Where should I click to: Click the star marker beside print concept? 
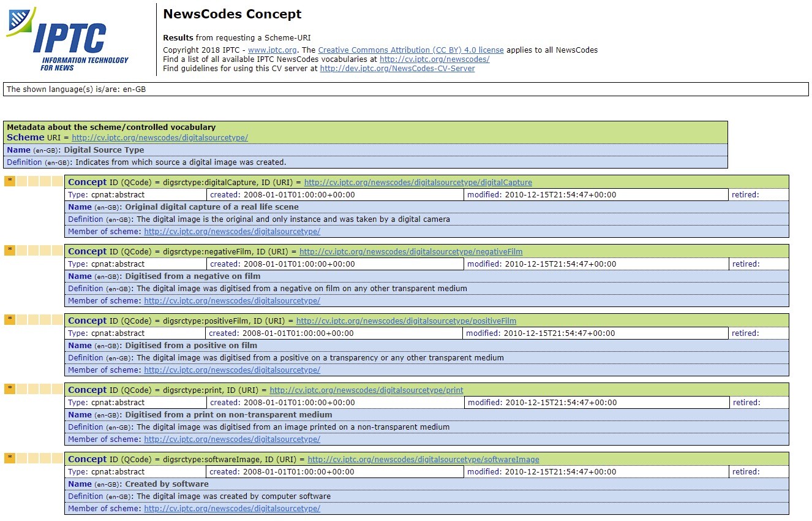(x=10, y=389)
